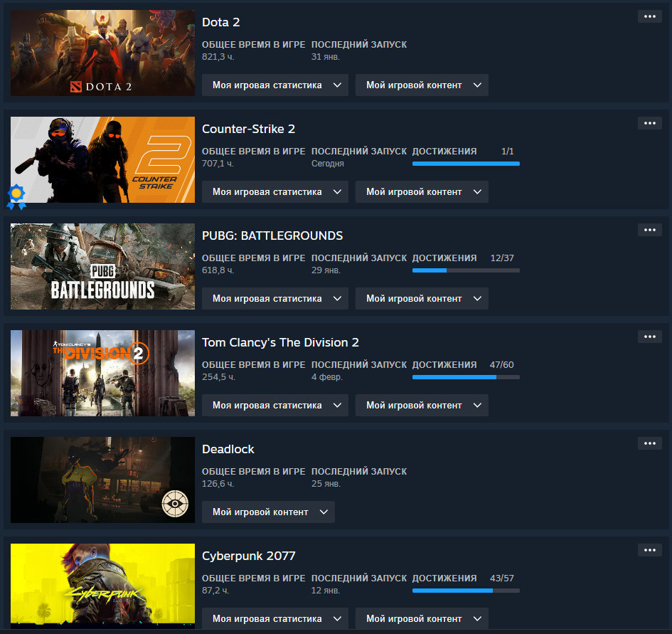The image size is (672, 634).
Task: Click The Division 2 cover thumbnail
Action: tap(103, 373)
